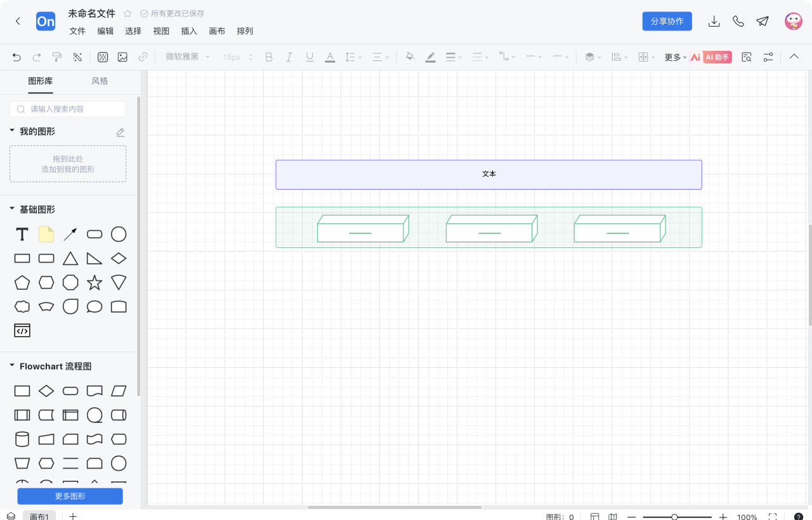Click the star to favorite file
Image resolution: width=812 pixels, height=520 pixels.
(x=128, y=13)
